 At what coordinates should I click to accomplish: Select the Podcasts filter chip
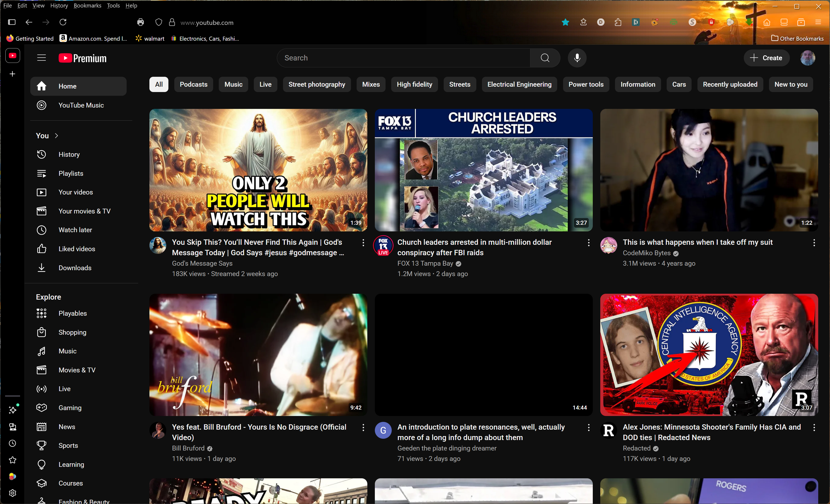(x=193, y=85)
